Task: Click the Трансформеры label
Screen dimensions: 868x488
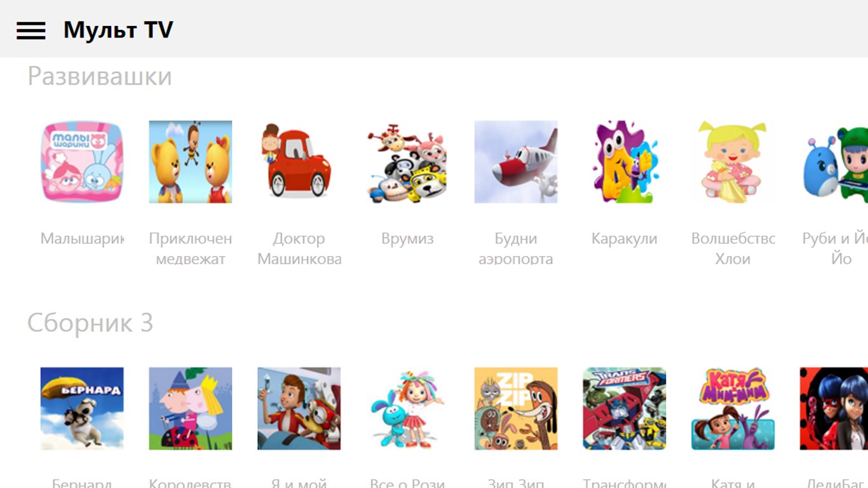Action: pos(625,483)
